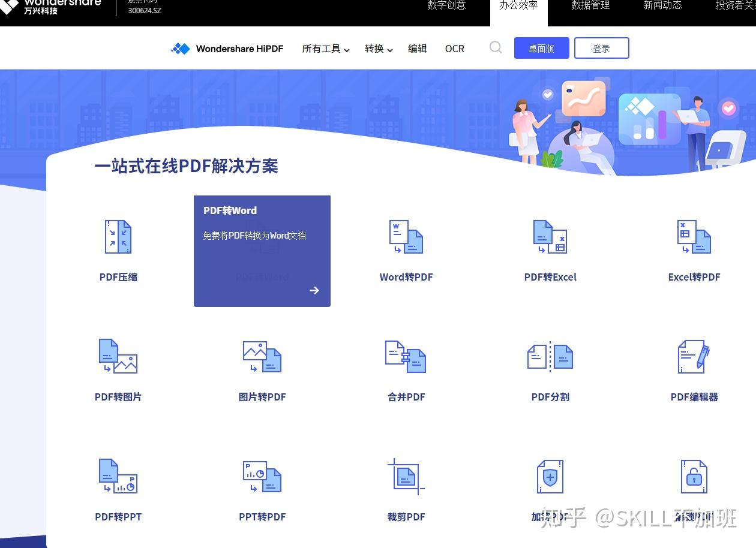The image size is (756, 548).
Task: Expand the 所有工具 dropdown
Action: (326, 49)
